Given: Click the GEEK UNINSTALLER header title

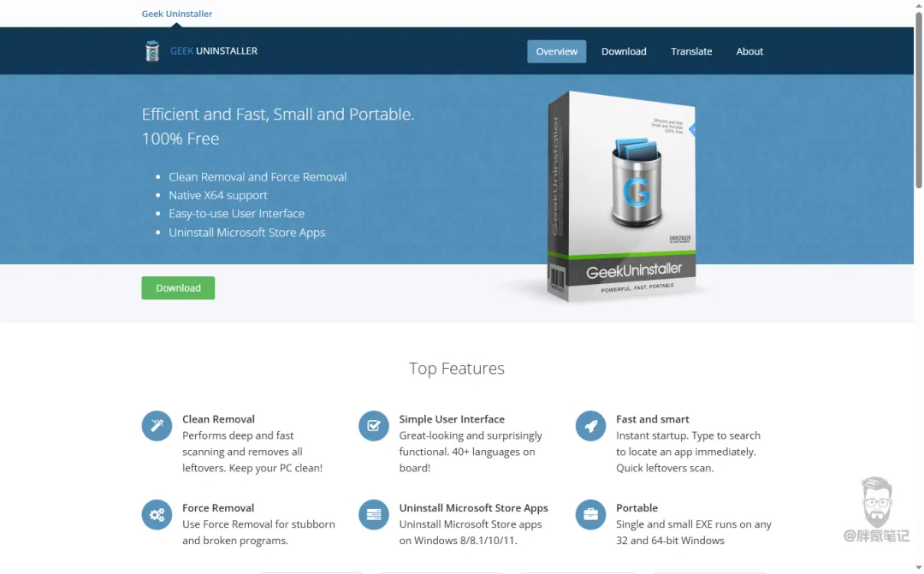Looking at the screenshot, I should (x=214, y=50).
